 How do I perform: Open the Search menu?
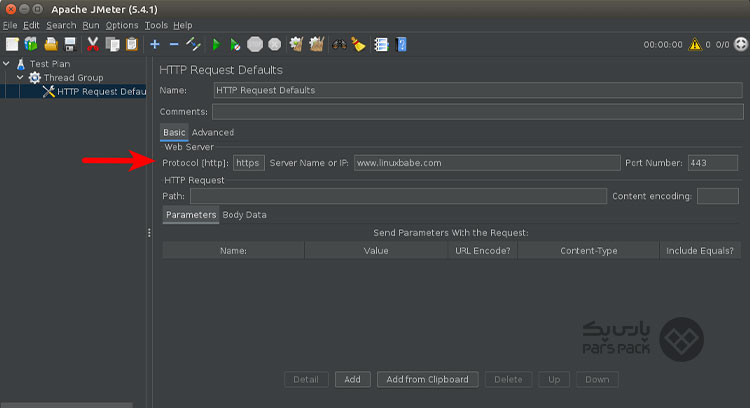(x=61, y=25)
